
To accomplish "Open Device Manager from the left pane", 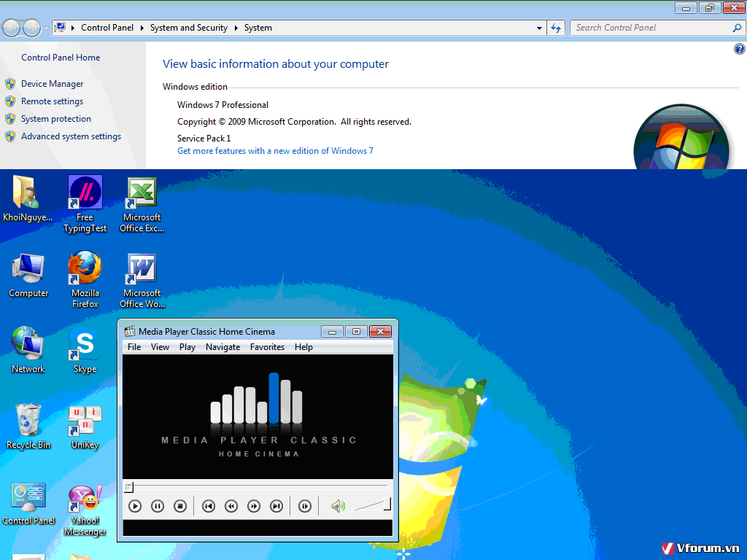I will pos(52,84).
